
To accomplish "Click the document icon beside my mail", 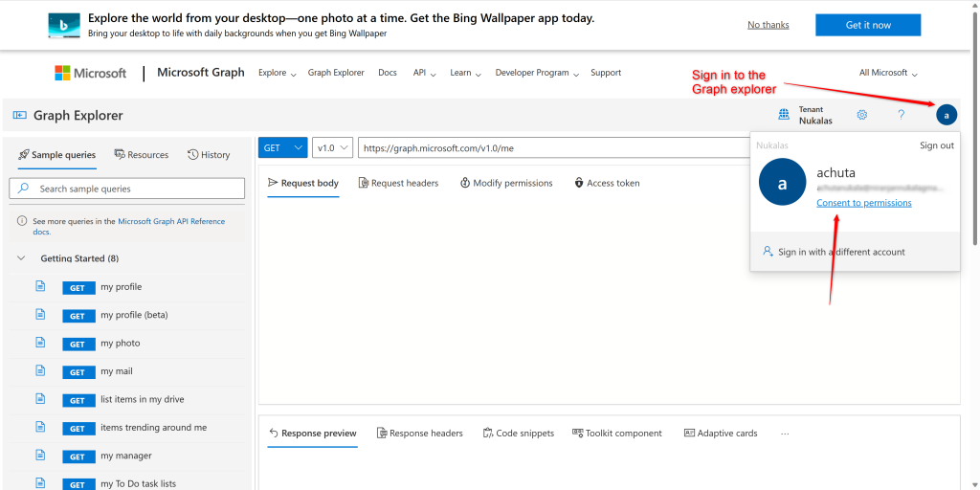I will [40, 370].
